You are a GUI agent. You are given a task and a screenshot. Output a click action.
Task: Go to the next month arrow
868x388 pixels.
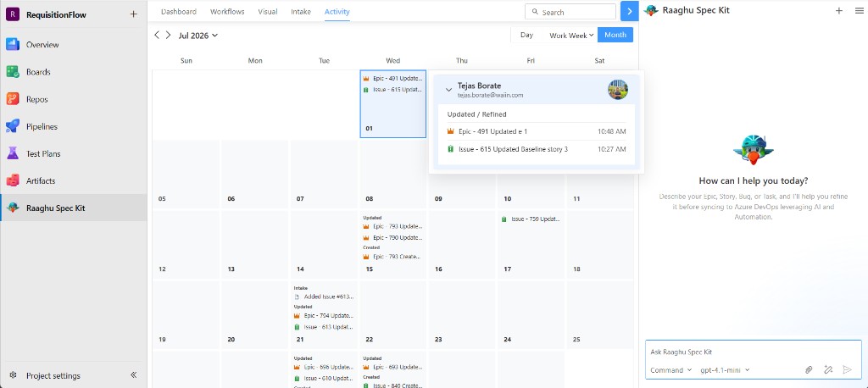pyautogui.click(x=169, y=35)
